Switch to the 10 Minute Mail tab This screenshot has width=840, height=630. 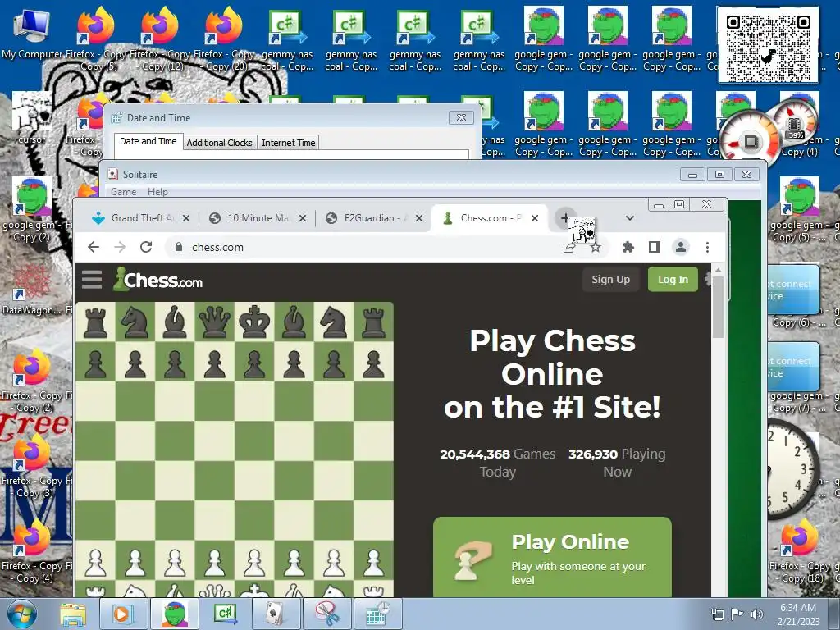click(x=257, y=218)
